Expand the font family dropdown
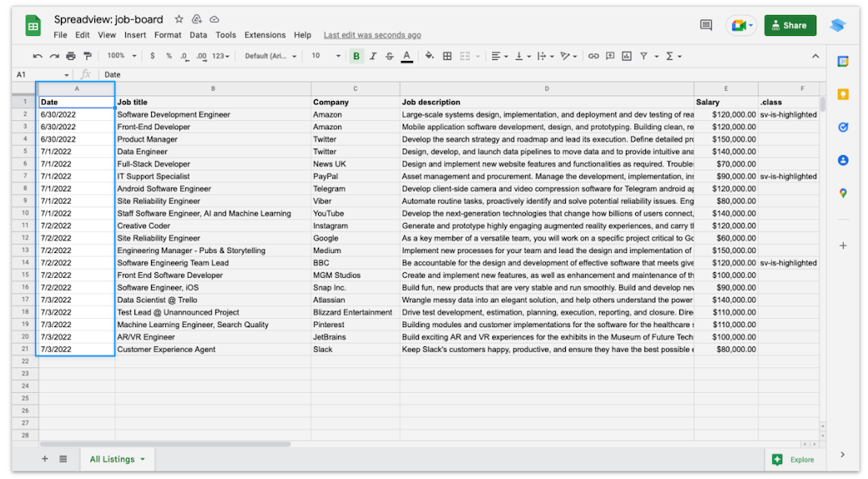 [x=271, y=56]
